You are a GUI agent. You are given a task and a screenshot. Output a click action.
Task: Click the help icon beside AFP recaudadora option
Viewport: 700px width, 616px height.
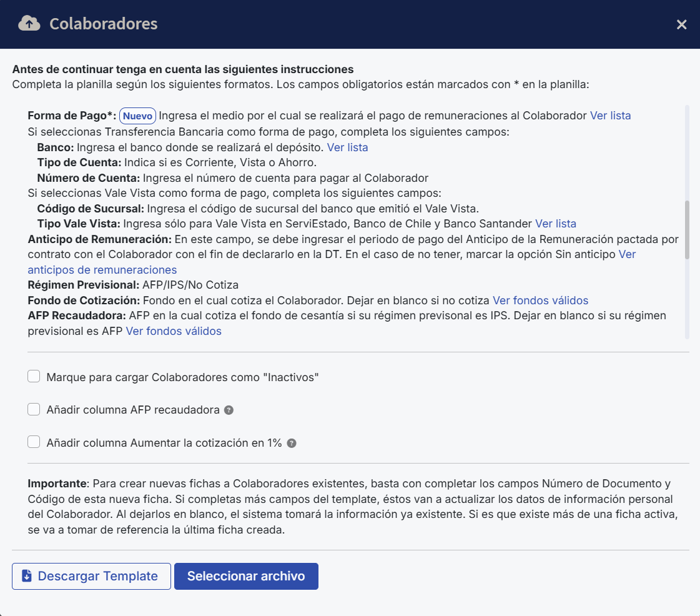tap(229, 410)
